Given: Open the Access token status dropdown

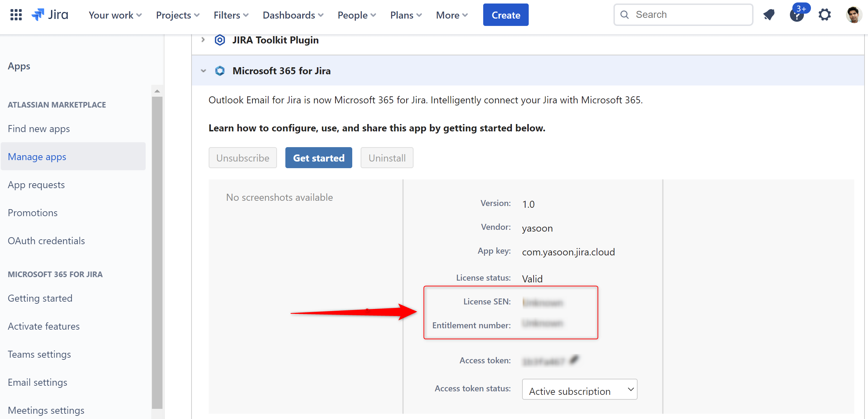Looking at the screenshot, I should (579, 389).
